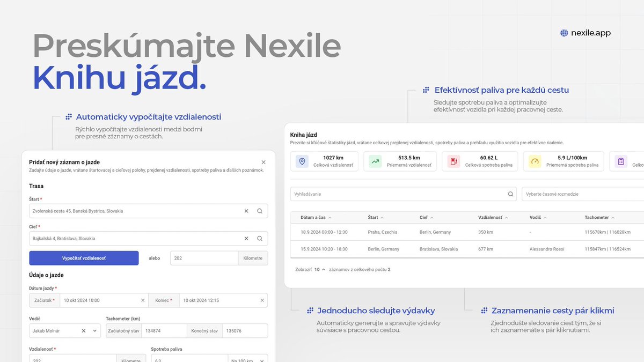The width and height of the screenshot is (644, 362).
Task: Sort table by Cieľ column
Action: [x=427, y=217]
